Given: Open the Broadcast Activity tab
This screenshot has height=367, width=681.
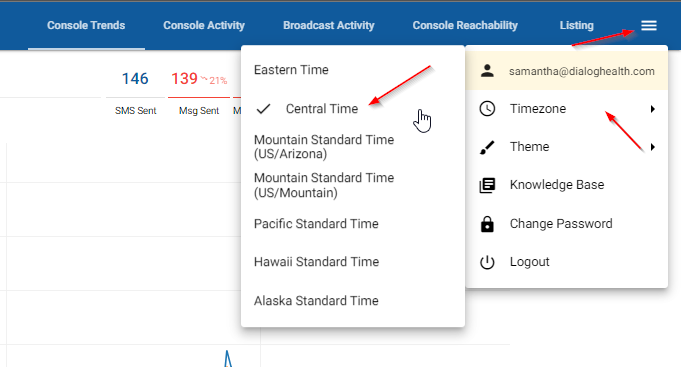Looking at the screenshot, I should [329, 26].
